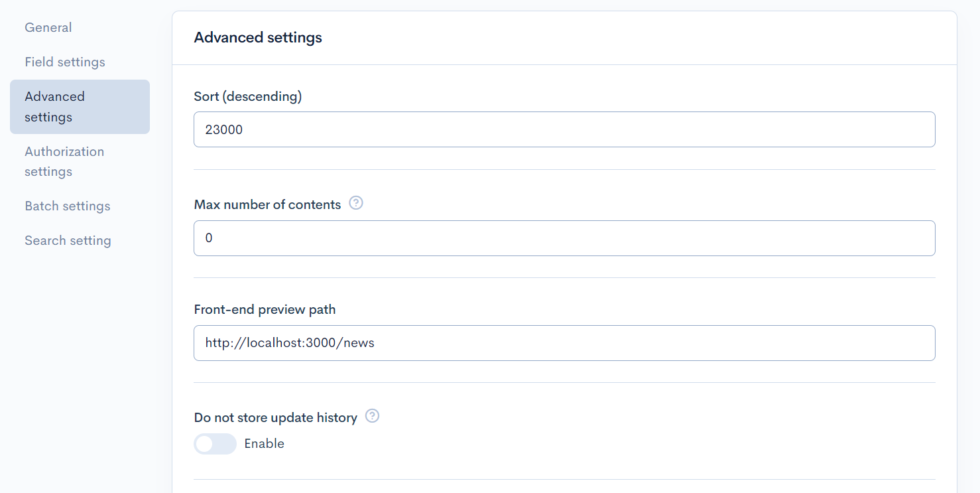Click the Enable label next to the switch
980x493 pixels.
pyautogui.click(x=264, y=444)
